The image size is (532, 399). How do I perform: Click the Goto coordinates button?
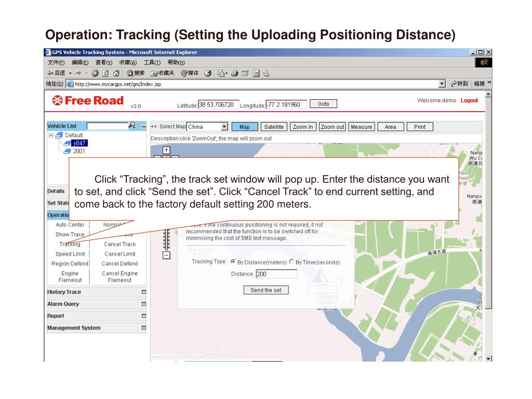click(323, 104)
